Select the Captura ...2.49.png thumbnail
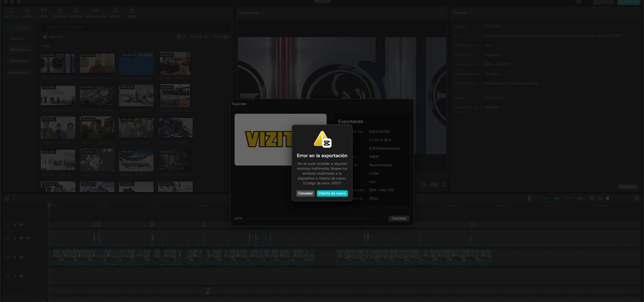Viewport: 644px width, 302px height. tap(58, 128)
